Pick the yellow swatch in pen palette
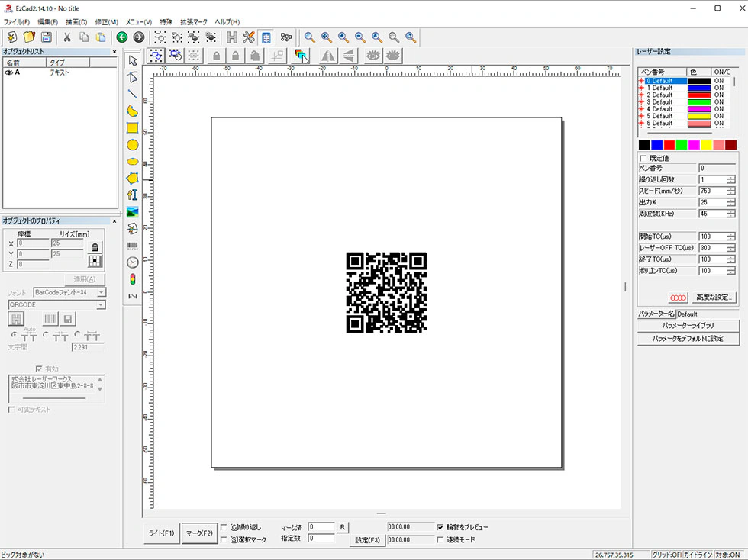 (707, 145)
